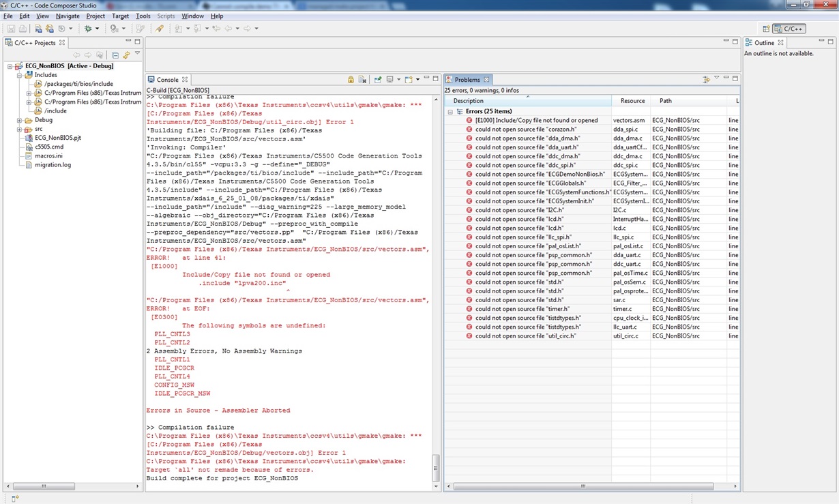Image resolution: width=839 pixels, height=504 pixels.
Task: Toggle Link with Editor in Projects panel
Action: (x=126, y=55)
